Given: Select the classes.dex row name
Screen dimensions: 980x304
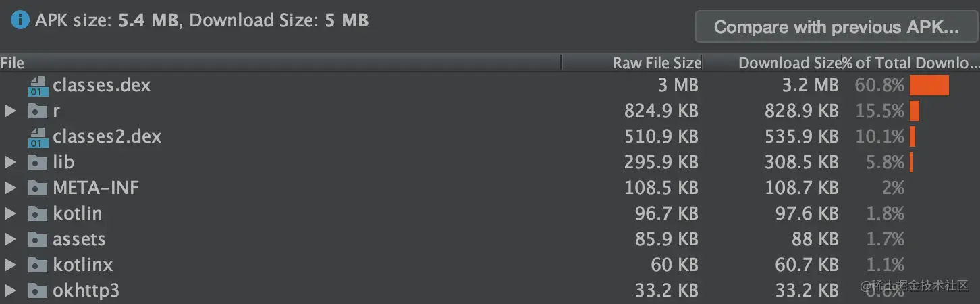Looking at the screenshot, I should (102, 85).
